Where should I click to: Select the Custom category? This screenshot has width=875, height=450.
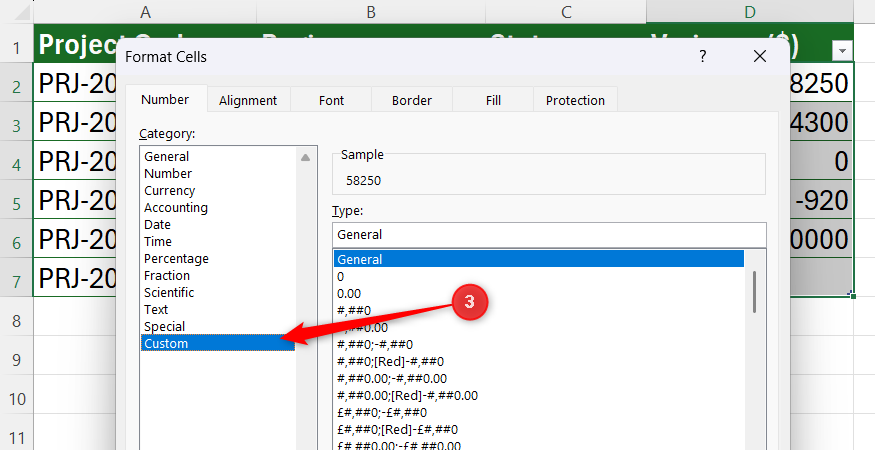click(x=218, y=343)
